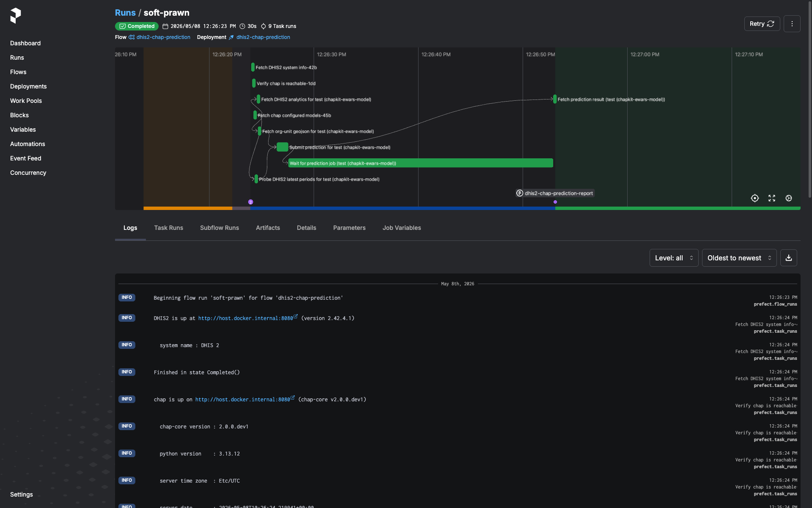Click the purple event marker numbered 2

click(x=251, y=202)
